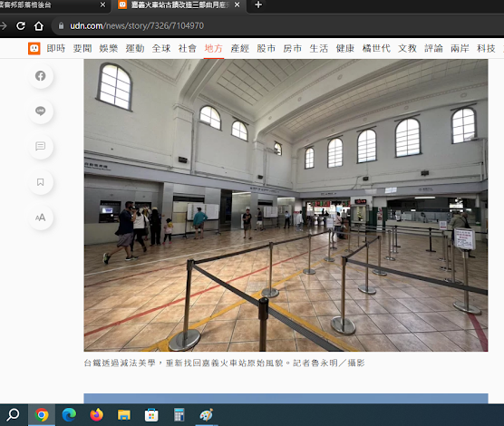The image size is (504, 426).
Task: Close the 嘉義火車站 article tab
Action: [x=237, y=5]
